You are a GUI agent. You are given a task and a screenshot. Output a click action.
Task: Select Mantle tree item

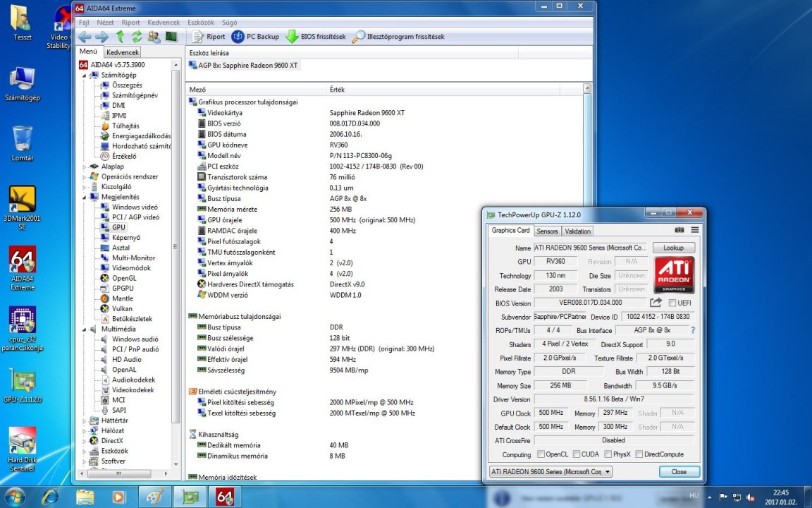(122, 298)
